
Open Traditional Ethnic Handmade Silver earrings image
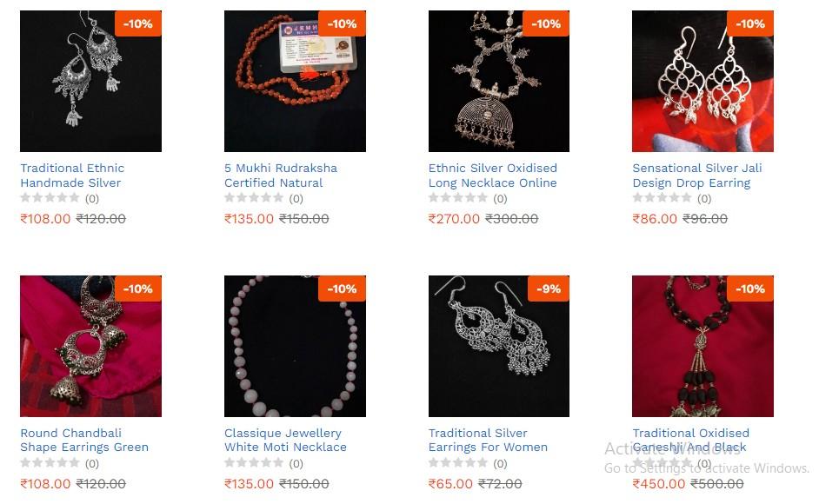(91, 81)
